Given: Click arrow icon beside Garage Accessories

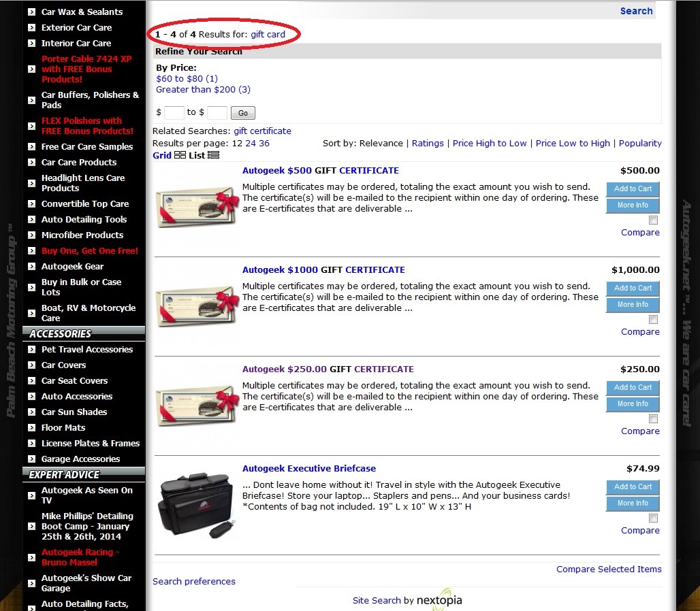Looking at the screenshot, I should point(32,459).
